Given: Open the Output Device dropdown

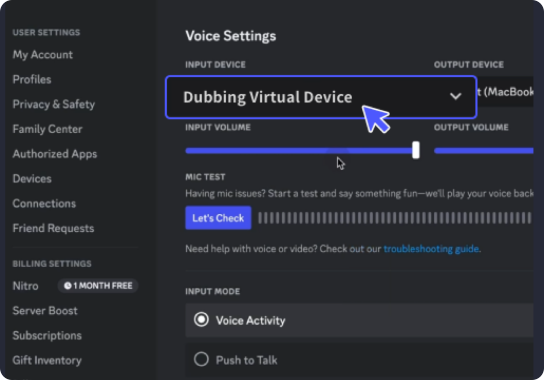Looking at the screenshot, I should pos(505,92).
